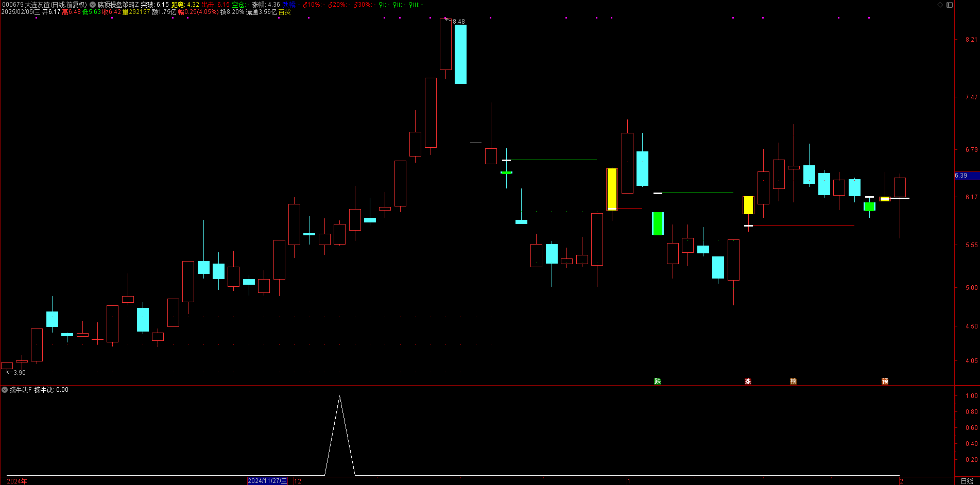Viewport: 980px width, 485px height.
Task: Click the 流通3.56亿 value
Action: coord(261,12)
